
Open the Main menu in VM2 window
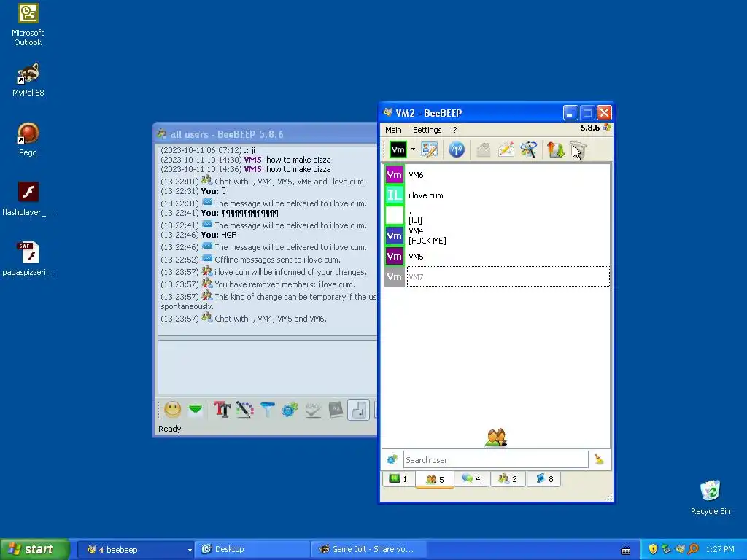393,130
